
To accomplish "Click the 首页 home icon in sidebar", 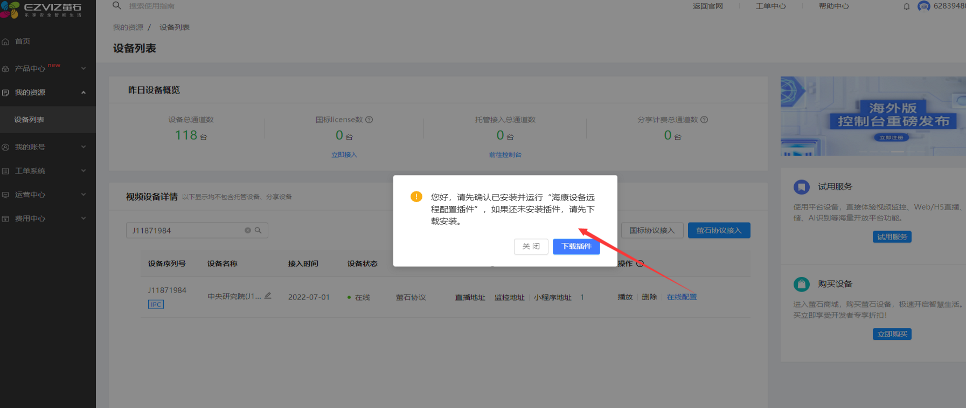I will (6, 41).
